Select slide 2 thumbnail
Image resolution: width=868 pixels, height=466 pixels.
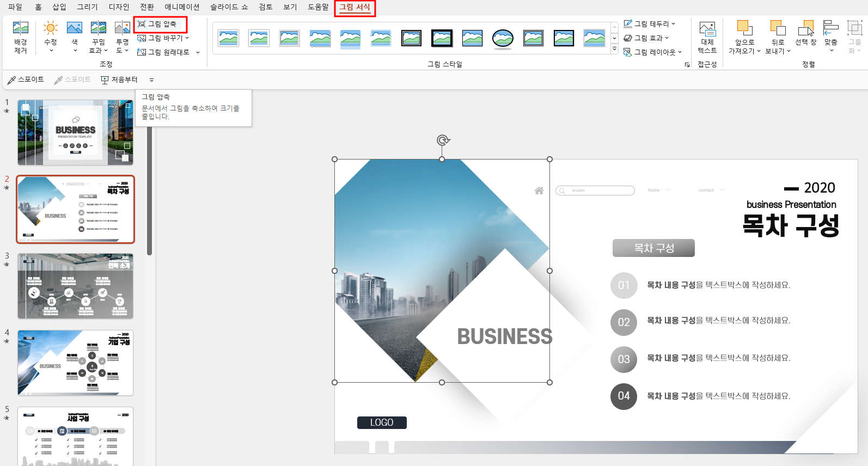click(x=75, y=209)
